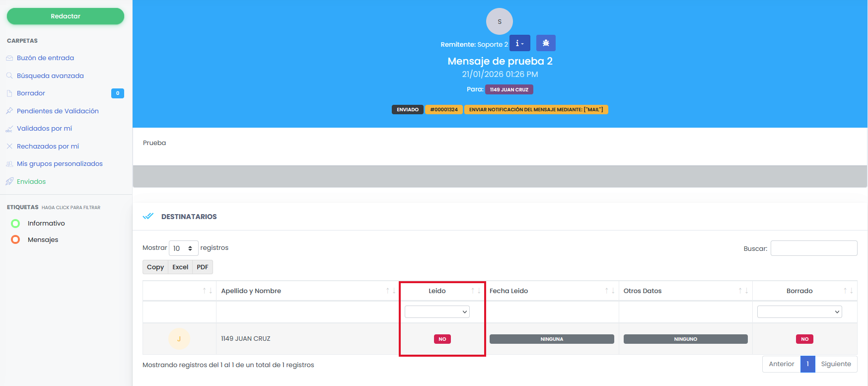The image size is (868, 386).
Task: Click the bug icon button beside the sender
Action: 546,43
